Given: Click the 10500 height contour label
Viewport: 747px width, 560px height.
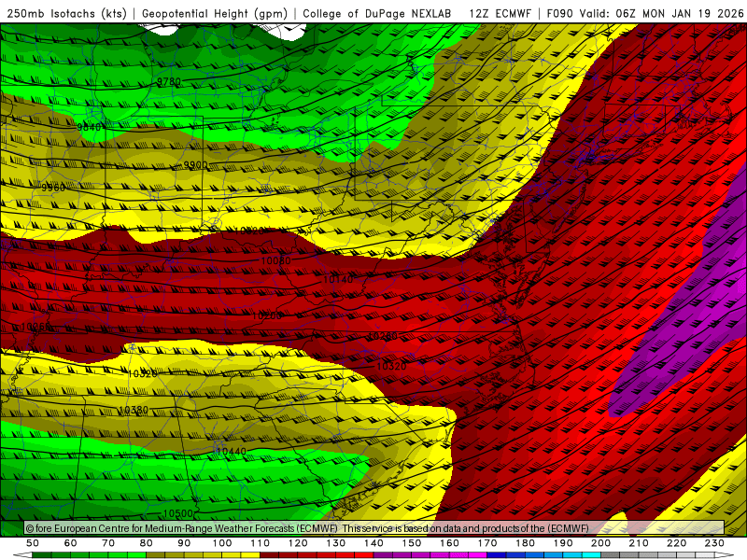Looking at the screenshot, I should 177,513.
